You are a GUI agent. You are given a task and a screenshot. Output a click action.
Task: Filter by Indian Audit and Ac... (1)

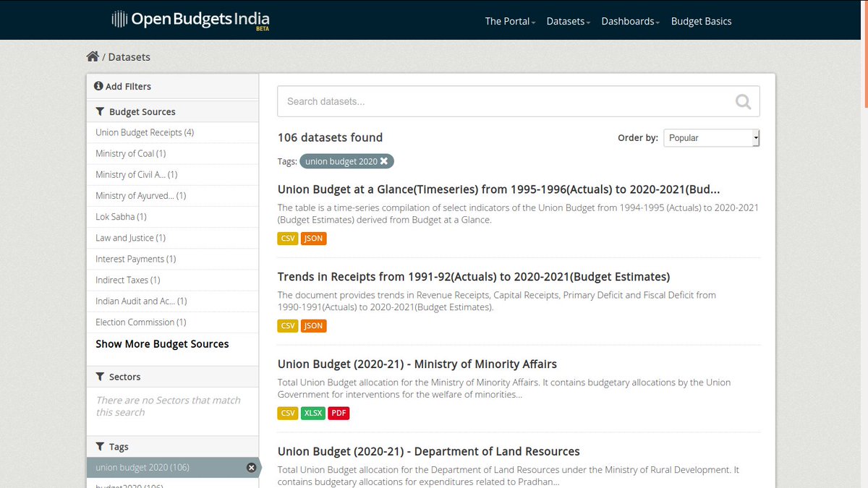(x=172, y=301)
